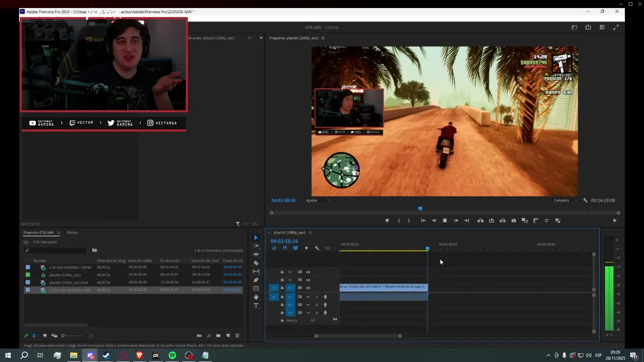Image resolution: width=644 pixels, height=362 pixels.
Task: Click Mark In button in Program monitor
Action: tap(398, 221)
